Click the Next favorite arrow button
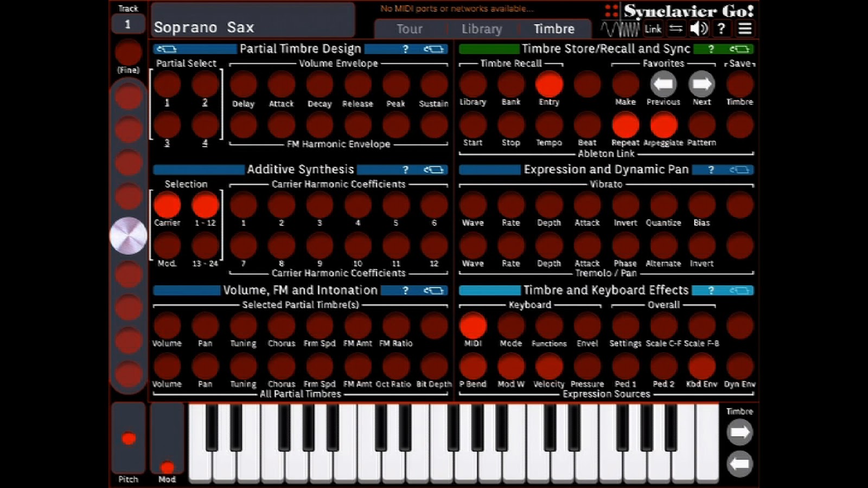 701,84
